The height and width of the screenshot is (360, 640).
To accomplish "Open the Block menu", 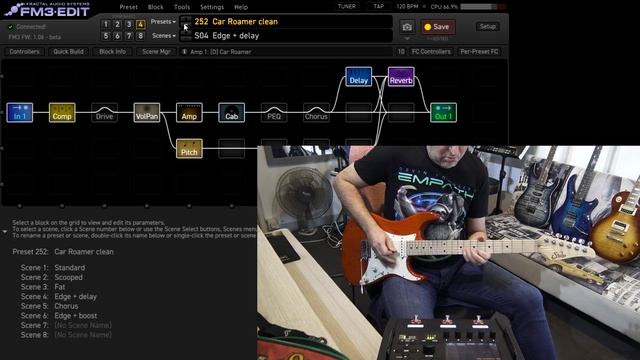I will 156,7.
